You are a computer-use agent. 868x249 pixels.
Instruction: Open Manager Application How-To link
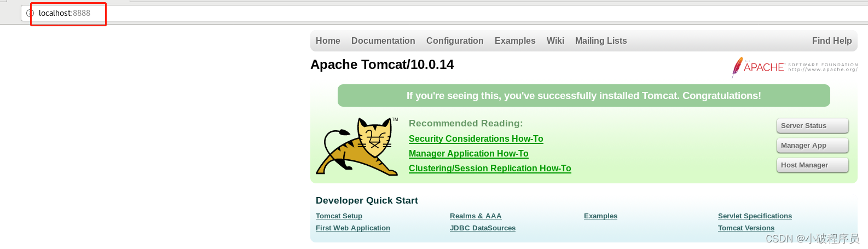(468, 154)
